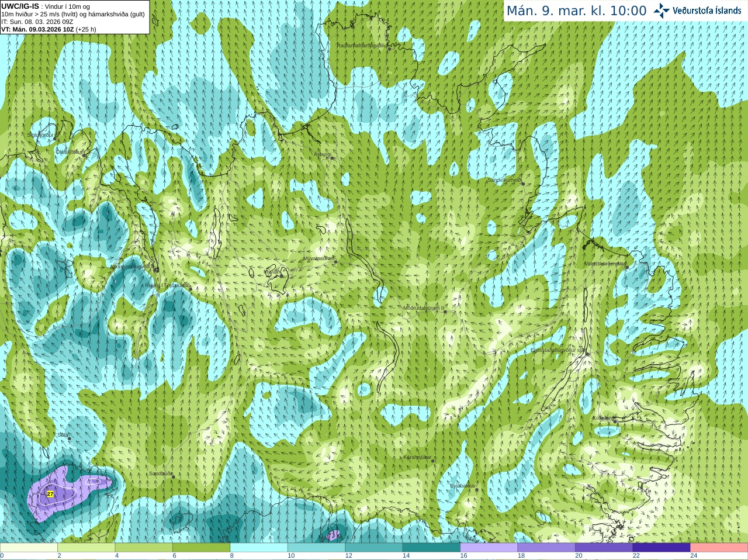Pick the medium teal 12–14 m/s legend swatch
748x560 pixels.
pyautogui.click(x=374, y=548)
